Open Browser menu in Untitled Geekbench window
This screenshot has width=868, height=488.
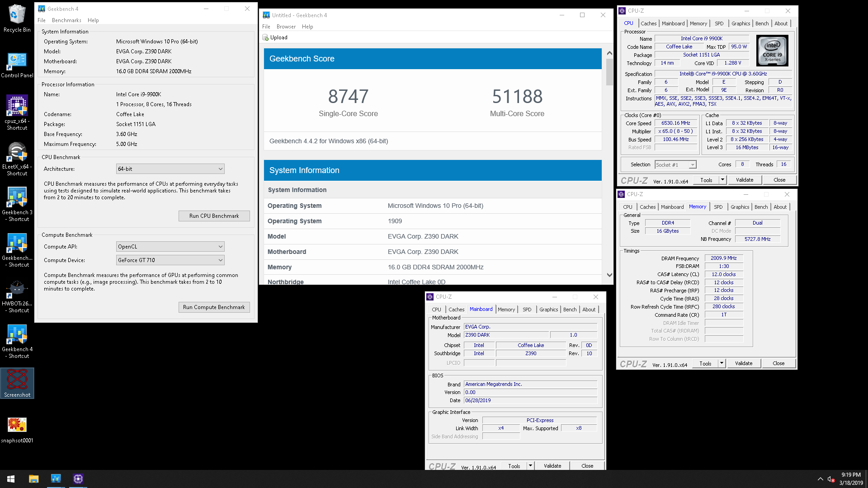pyautogui.click(x=286, y=27)
